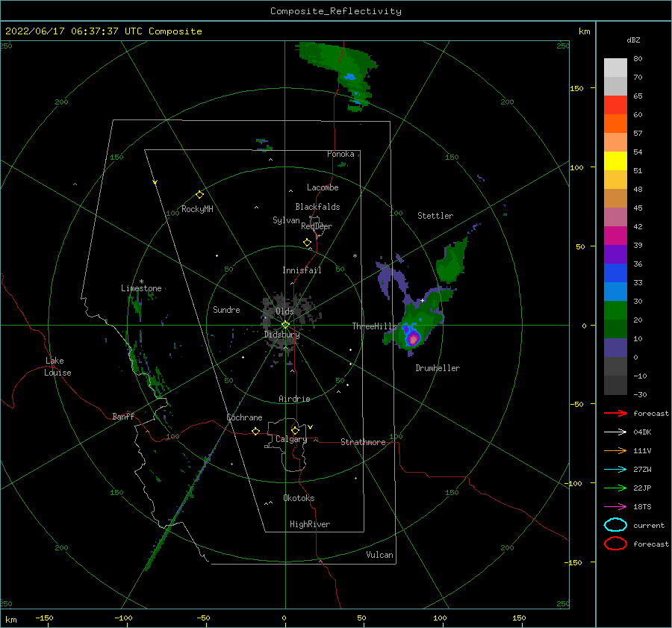Select the light gray 70-80 dBZ swatch
The height and width of the screenshot is (628, 672).
[615, 68]
